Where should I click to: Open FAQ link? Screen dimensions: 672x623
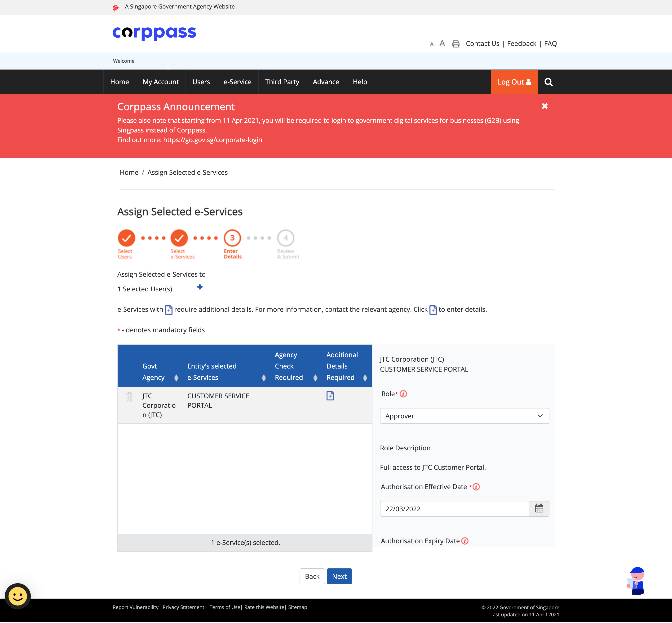(550, 44)
